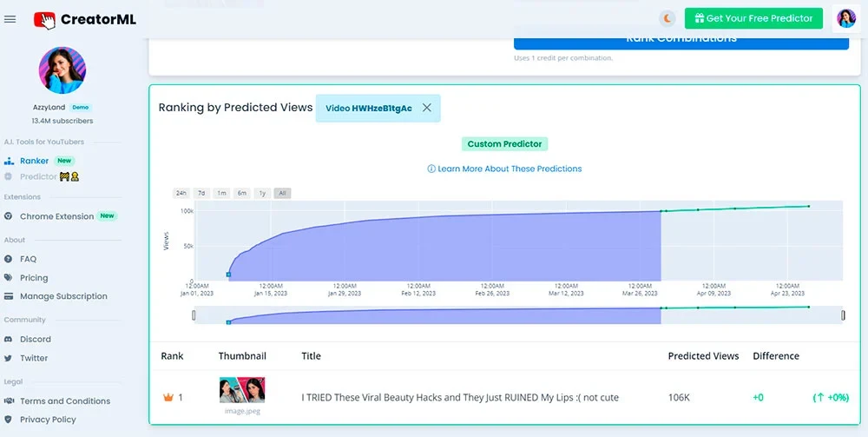Select the All chart range
The image size is (868, 437).
click(282, 193)
